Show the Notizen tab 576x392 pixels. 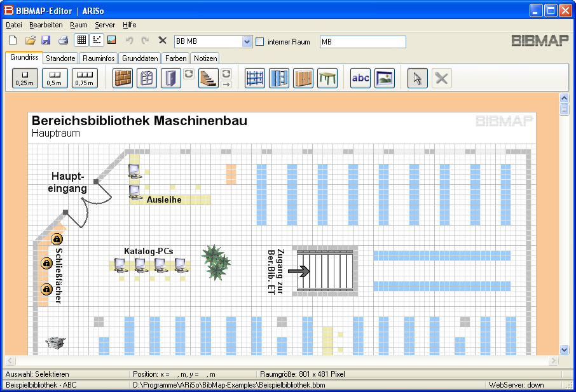pyautogui.click(x=205, y=58)
